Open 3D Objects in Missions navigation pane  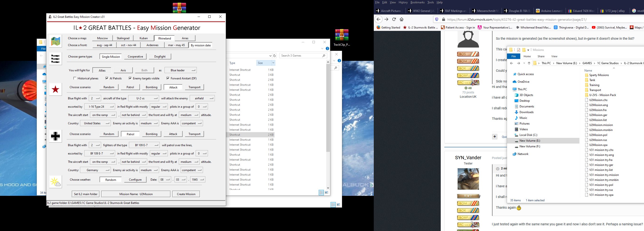pyautogui.click(x=526, y=95)
